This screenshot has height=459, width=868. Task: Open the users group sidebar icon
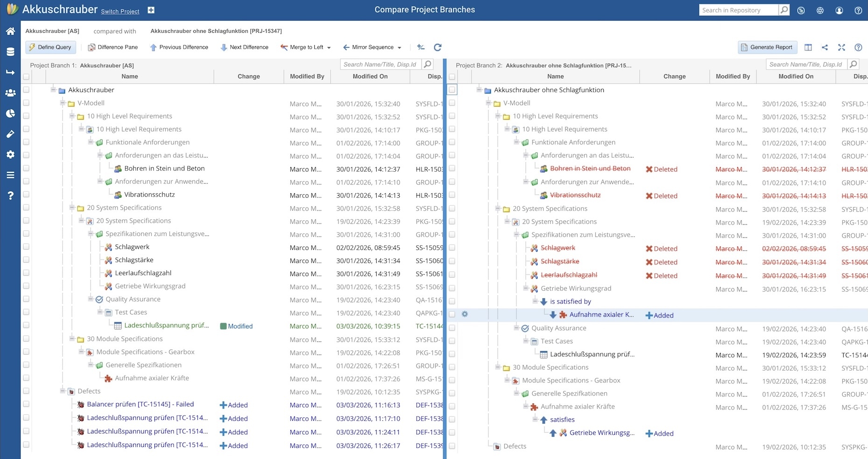click(x=10, y=93)
